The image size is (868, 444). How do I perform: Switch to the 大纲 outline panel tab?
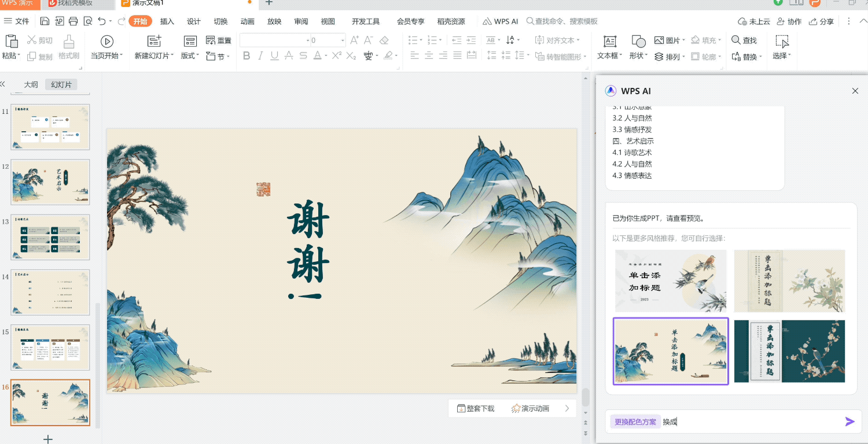click(31, 84)
